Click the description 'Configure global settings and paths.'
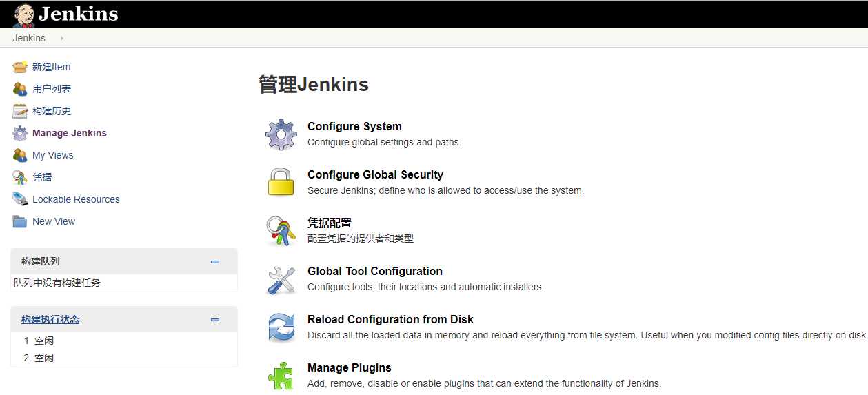Screen dimensions: 868x395 pos(384,142)
